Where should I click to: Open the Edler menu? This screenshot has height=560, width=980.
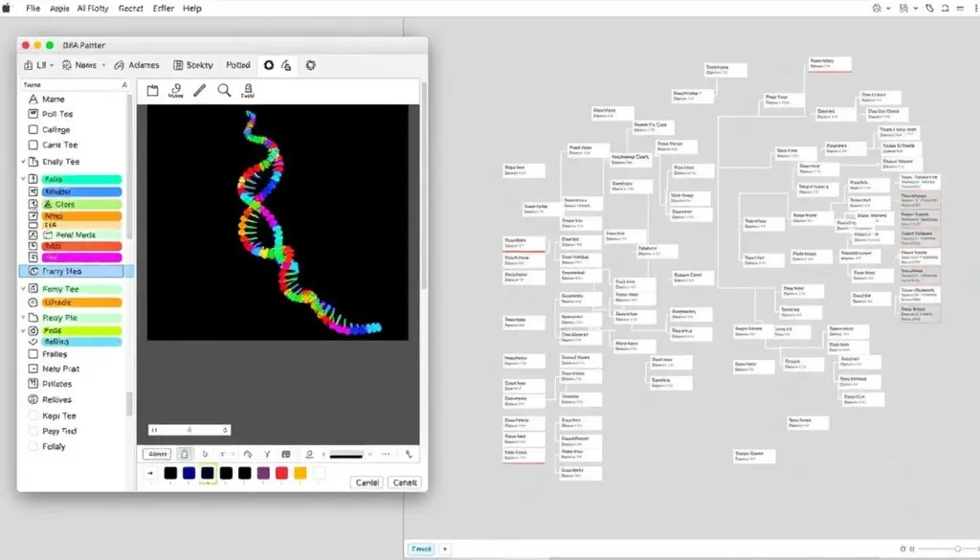[163, 8]
